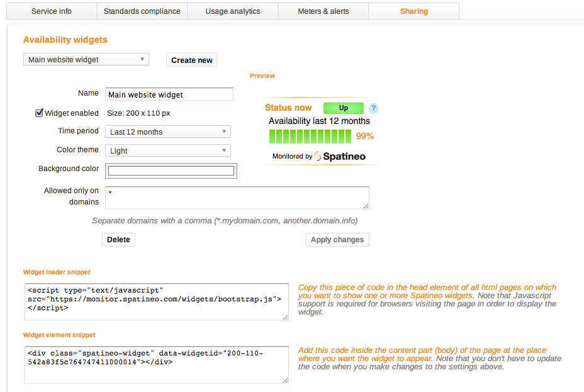Select the Sharing tab
This screenshot has height=392, width=584.
point(414,11)
